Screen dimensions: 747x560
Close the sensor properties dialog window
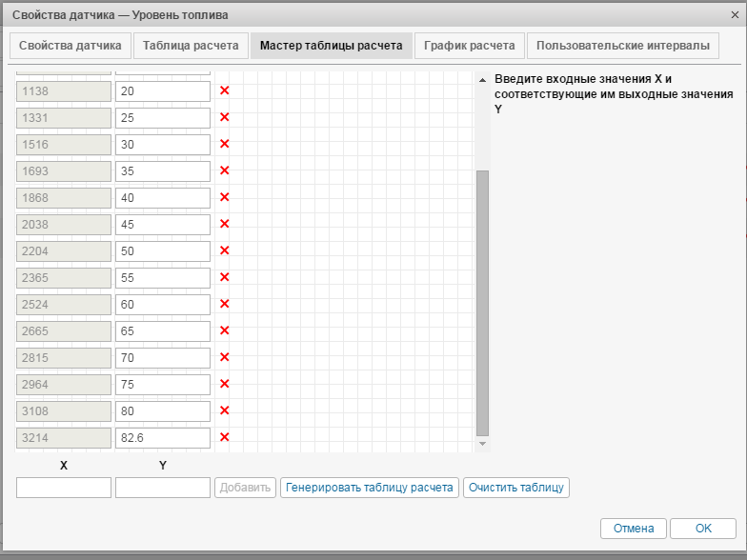[731, 14]
